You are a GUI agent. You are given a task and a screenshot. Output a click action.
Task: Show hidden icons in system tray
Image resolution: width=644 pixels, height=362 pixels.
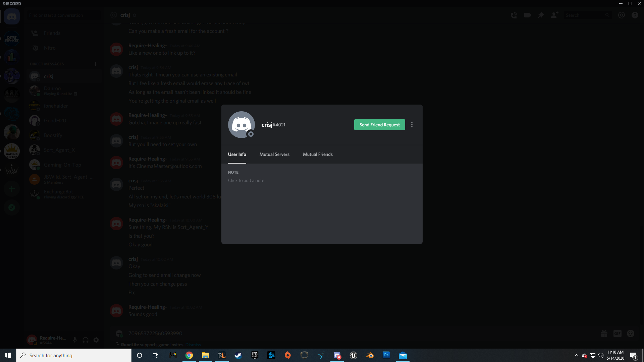pos(576,355)
